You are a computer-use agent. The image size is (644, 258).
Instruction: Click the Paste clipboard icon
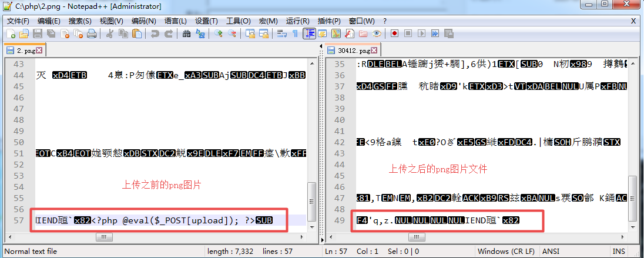137,33
